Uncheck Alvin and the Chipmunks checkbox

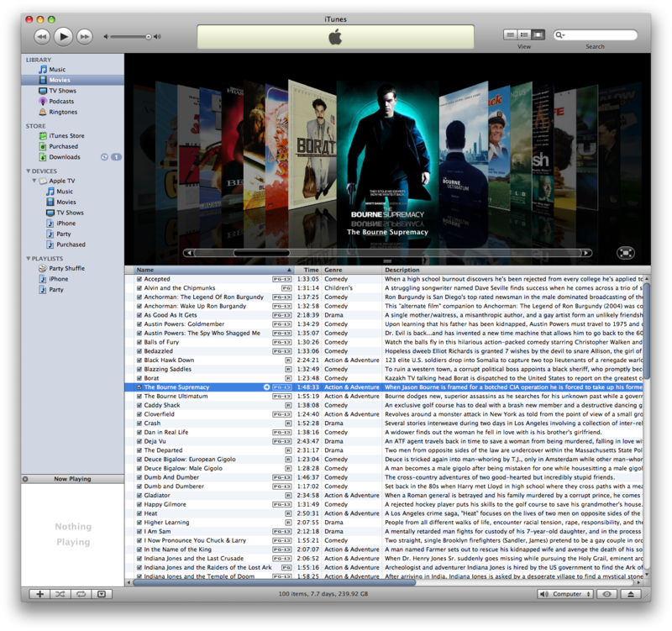[139, 288]
